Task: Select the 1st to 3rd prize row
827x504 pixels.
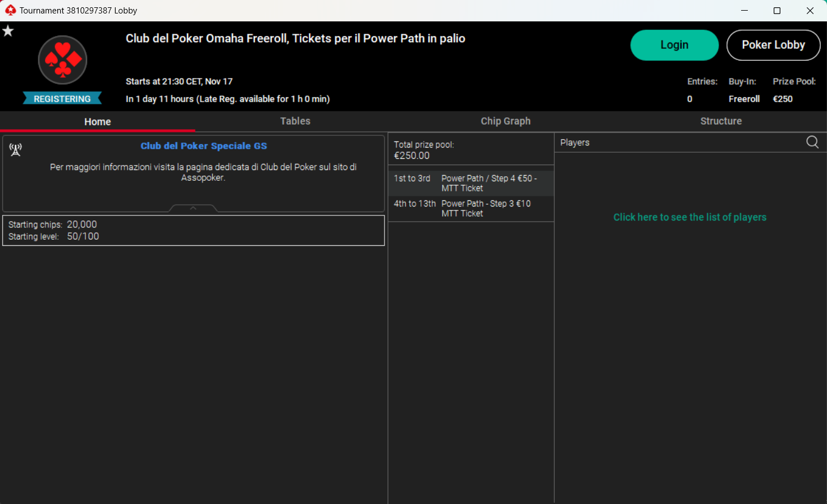Action: point(471,183)
